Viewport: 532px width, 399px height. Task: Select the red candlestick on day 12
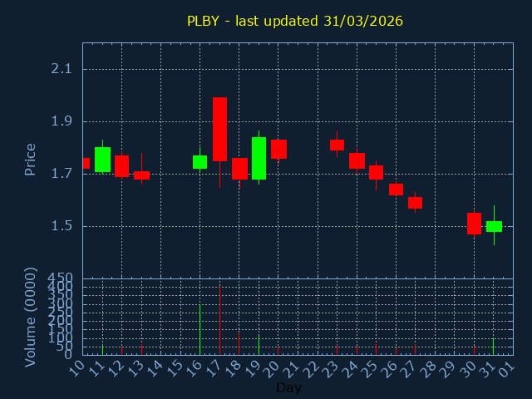point(121,166)
